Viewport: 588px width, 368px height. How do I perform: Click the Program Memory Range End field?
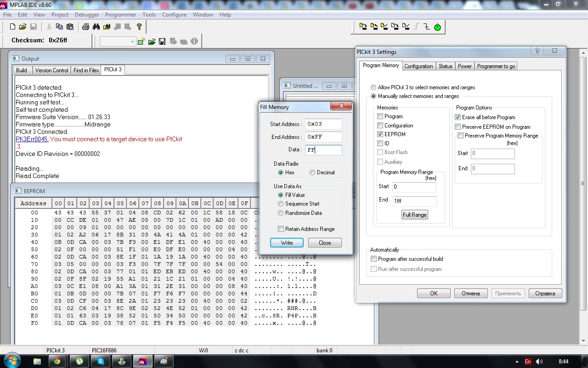(x=414, y=201)
